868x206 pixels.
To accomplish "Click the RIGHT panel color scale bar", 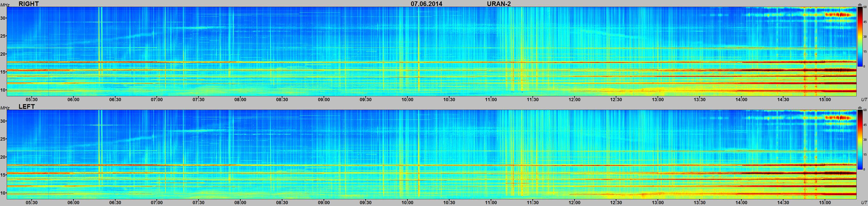I will (x=860, y=37).
